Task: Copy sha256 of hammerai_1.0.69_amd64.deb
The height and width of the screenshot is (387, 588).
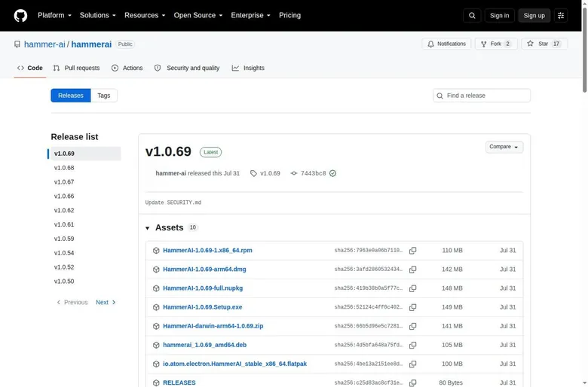Action: coord(412,345)
